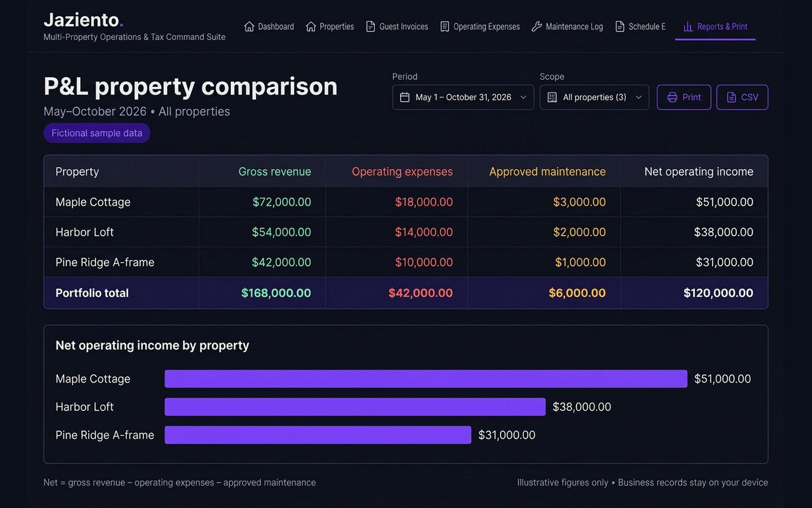Image resolution: width=812 pixels, height=508 pixels.
Task: Click Harbor Loft expenses $14,000.00
Action: click(x=424, y=232)
